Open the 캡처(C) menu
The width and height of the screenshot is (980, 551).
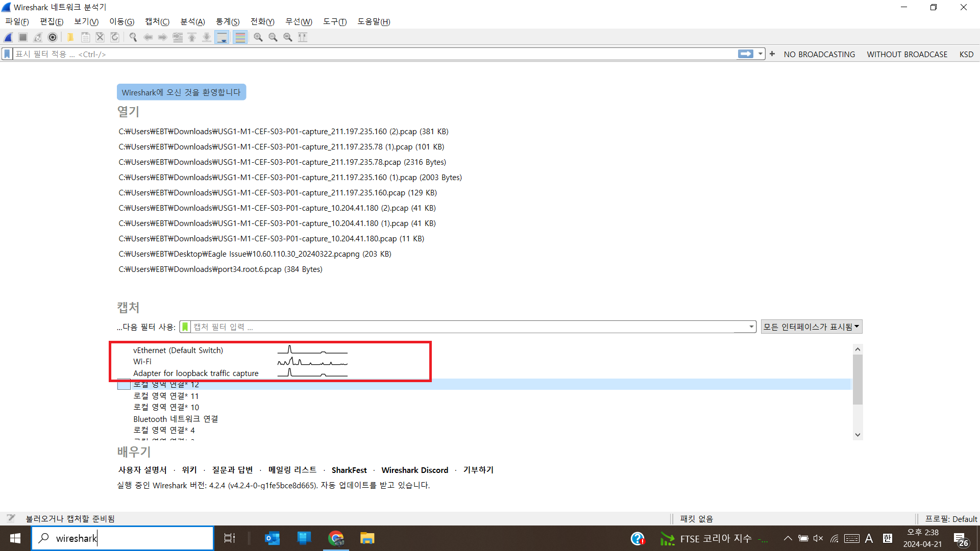coord(157,21)
